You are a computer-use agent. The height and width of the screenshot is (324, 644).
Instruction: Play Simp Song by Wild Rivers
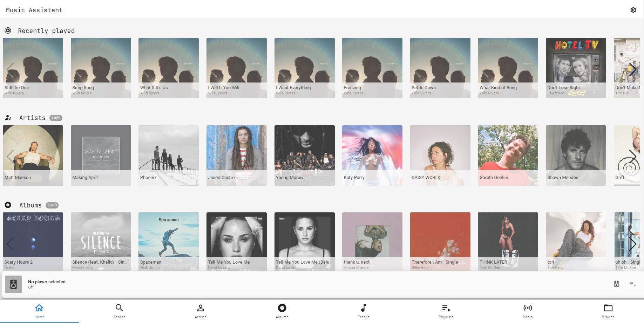click(x=101, y=68)
